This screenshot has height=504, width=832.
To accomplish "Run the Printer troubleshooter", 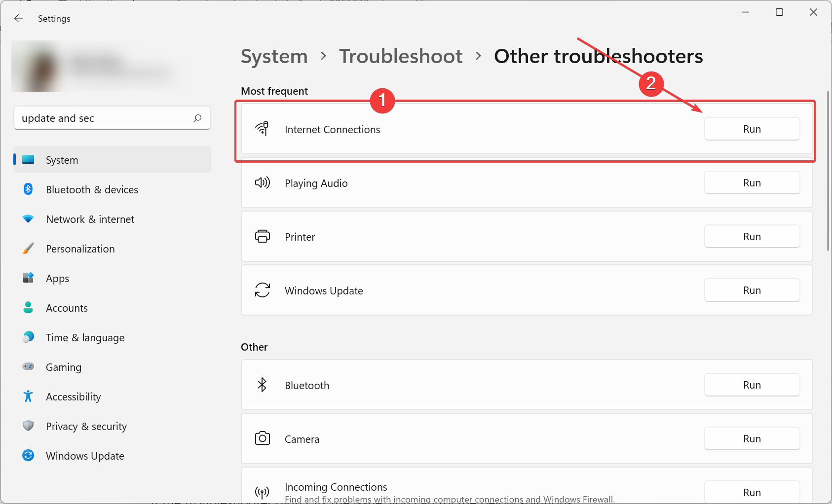I will click(x=752, y=237).
